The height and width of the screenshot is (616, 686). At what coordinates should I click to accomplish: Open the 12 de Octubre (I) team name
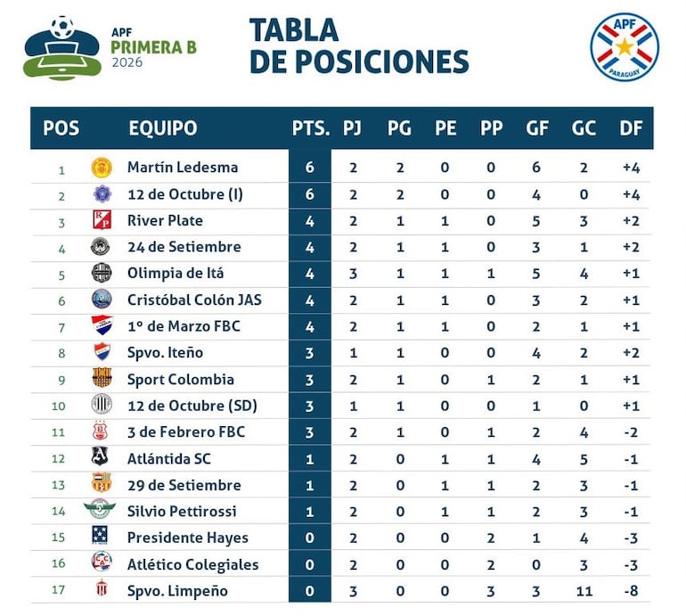[x=185, y=194]
